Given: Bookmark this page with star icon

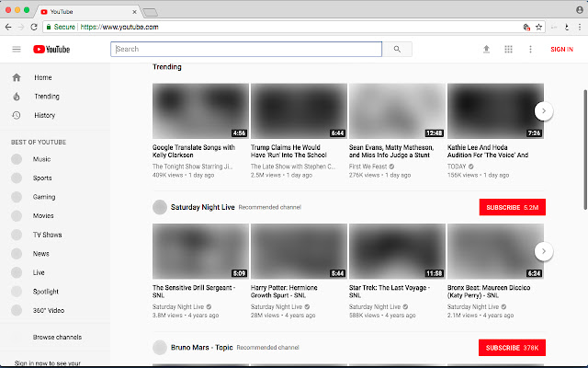Looking at the screenshot, I should click(539, 27).
